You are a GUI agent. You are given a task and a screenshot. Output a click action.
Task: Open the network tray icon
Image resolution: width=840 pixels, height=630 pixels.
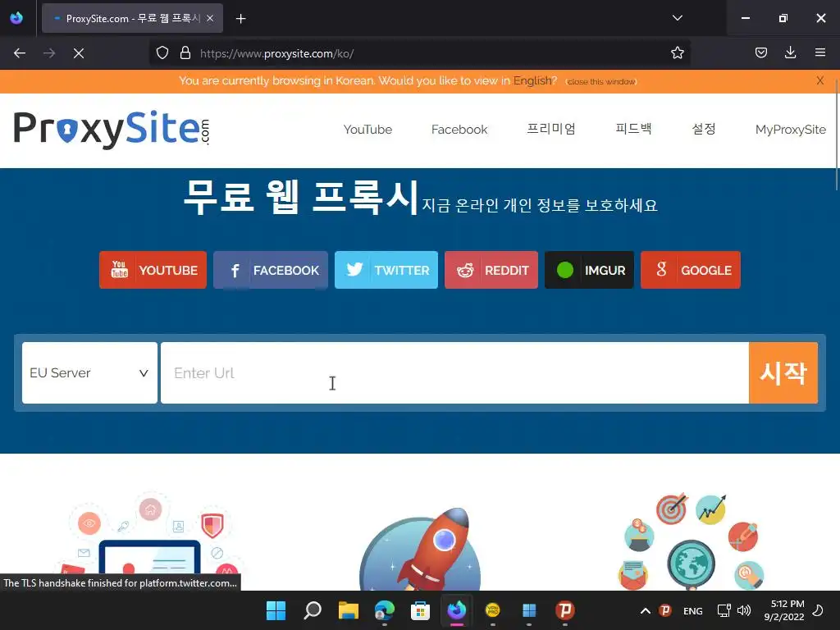724,610
